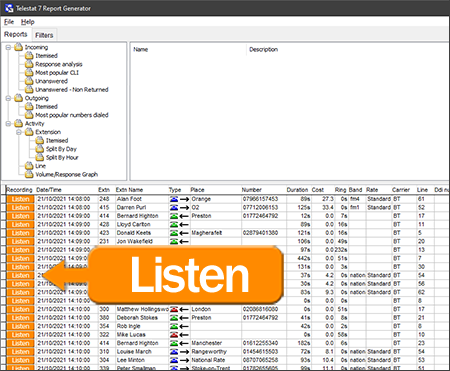Switch to the Filters tab
450x371 pixels.
pos(44,35)
